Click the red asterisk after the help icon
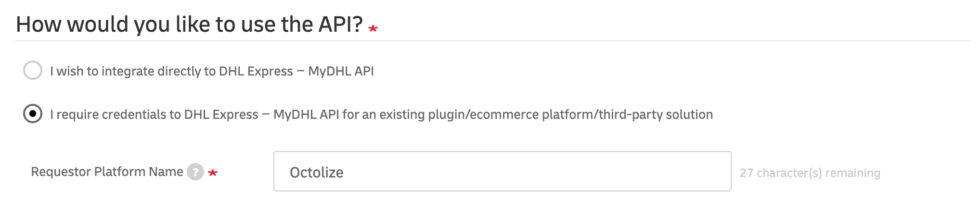 pos(213,173)
